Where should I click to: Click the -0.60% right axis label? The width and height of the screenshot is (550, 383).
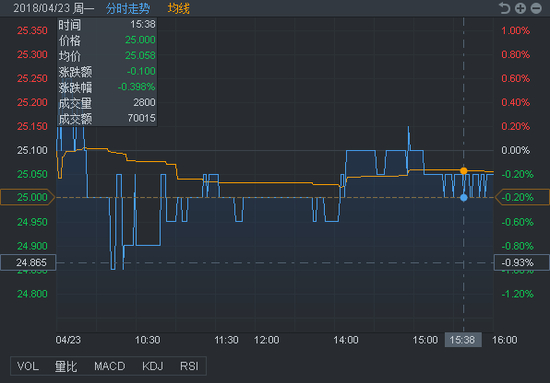[518, 222]
